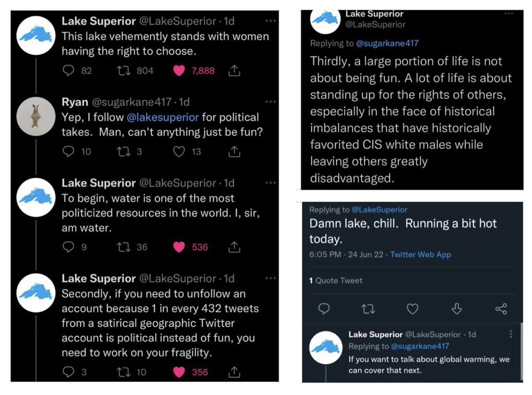532x395 pixels.
Task: Open the @lakesuperior mention in Ryan's tweet
Action: click(x=163, y=117)
